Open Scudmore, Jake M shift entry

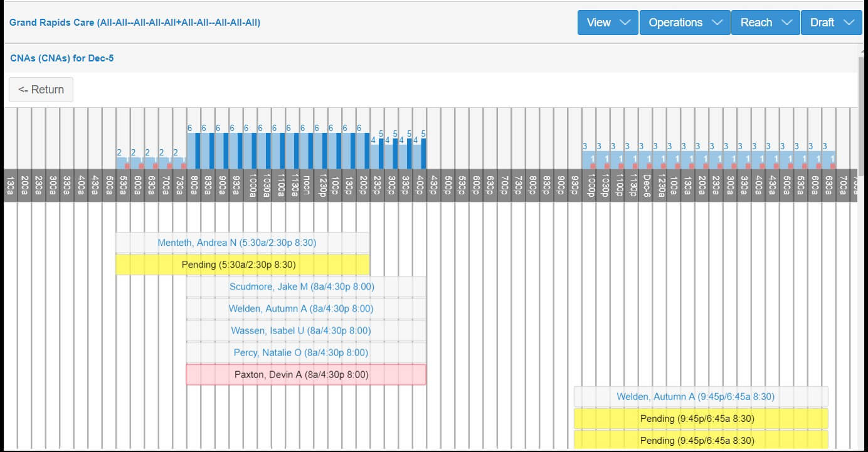click(306, 286)
